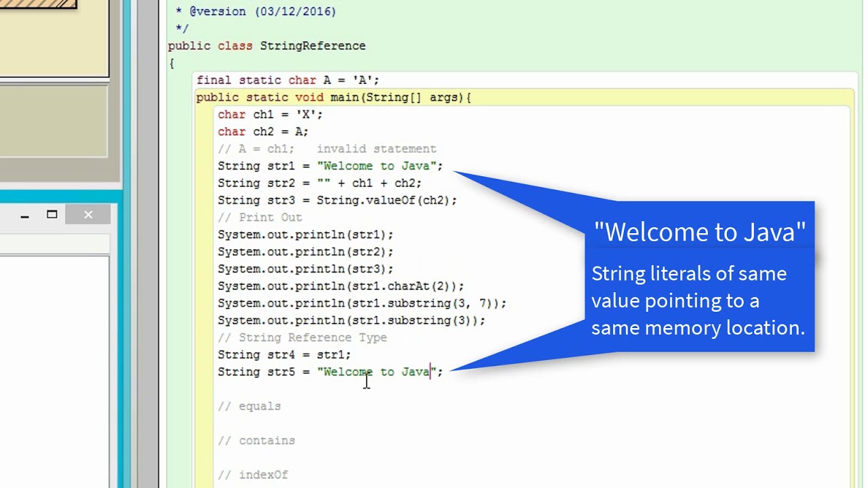868x488 pixels.
Task: Place cursor on 'public class StringReference' line
Action: [x=267, y=46]
